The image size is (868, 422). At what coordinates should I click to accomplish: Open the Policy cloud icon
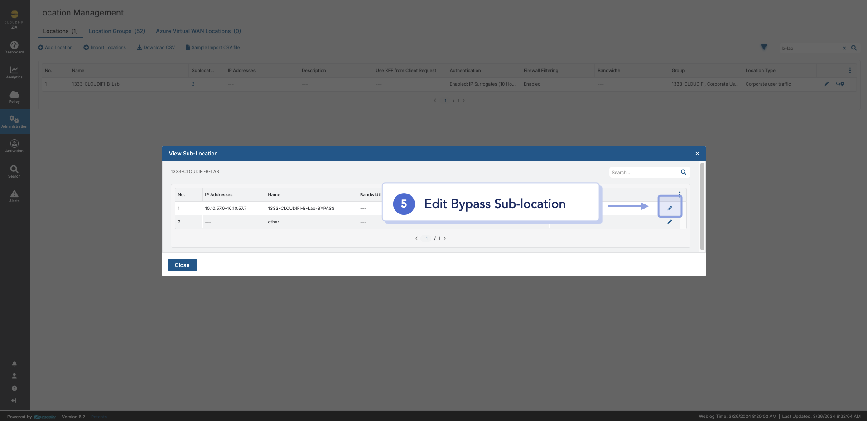(14, 97)
